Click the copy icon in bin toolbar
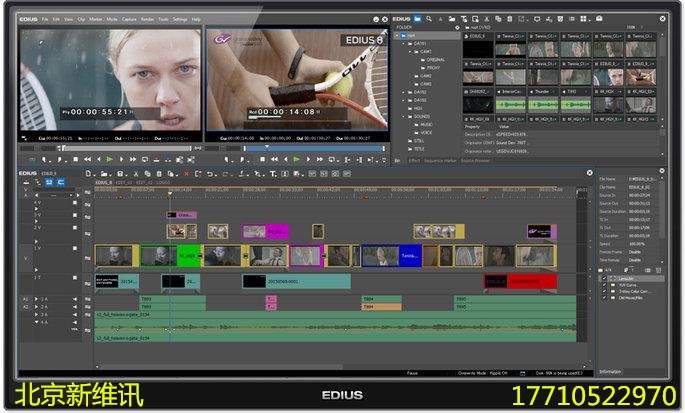685x413 pixels. point(498,19)
